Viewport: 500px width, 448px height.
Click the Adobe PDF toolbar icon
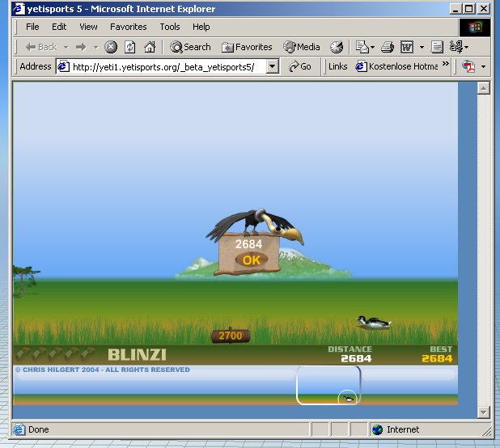[x=468, y=66]
